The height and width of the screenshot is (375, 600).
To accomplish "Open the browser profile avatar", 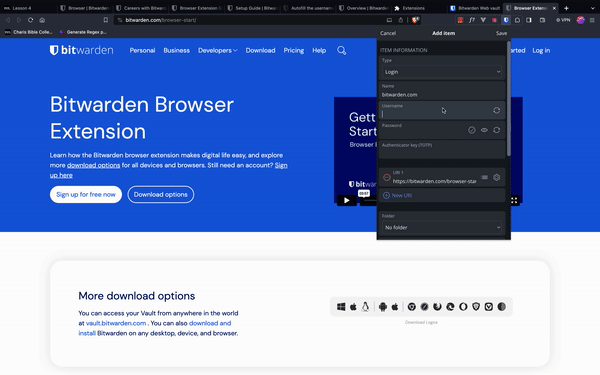I will click(x=580, y=20).
